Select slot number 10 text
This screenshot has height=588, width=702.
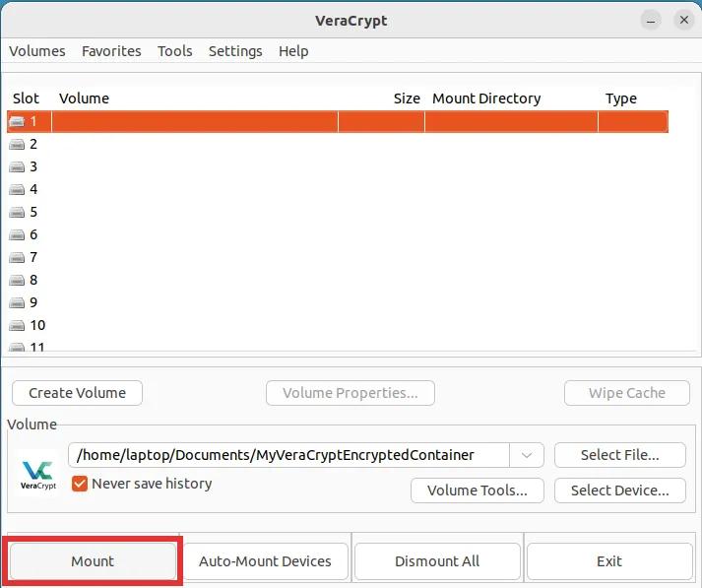click(37, 325)
